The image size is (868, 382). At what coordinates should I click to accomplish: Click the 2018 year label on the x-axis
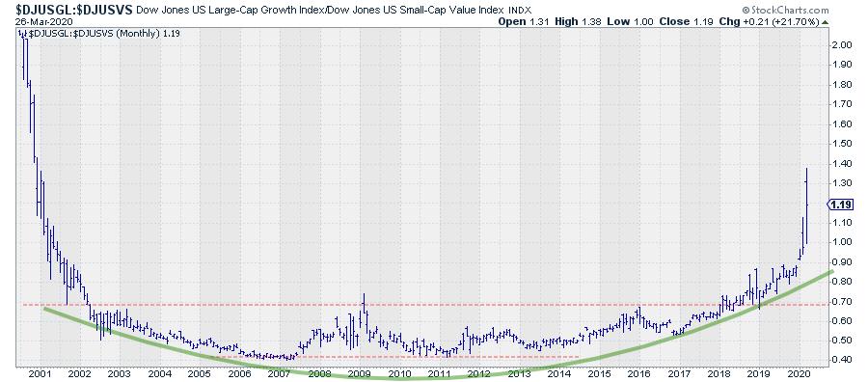[719, 373]
